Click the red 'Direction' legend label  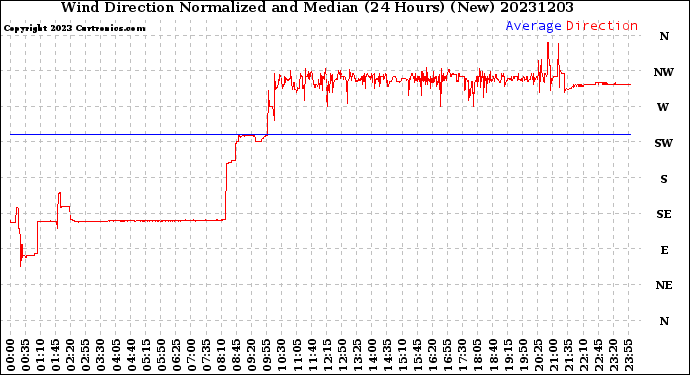(x=602, y=26)
